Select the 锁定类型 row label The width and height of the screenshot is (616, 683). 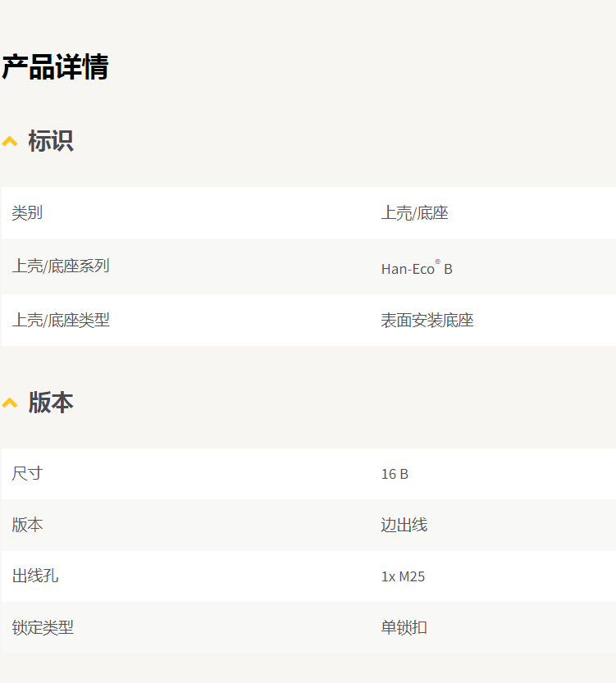click(x=43, y=628)
